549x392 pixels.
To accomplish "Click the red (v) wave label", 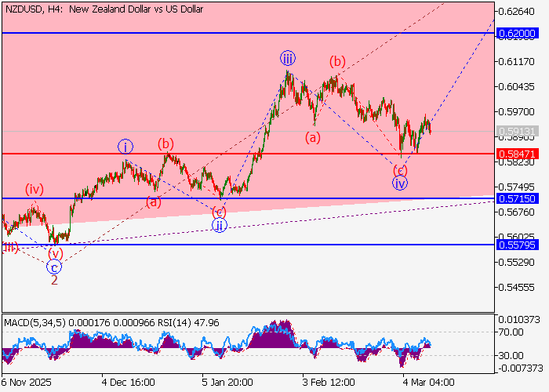I will pos(55,253).
